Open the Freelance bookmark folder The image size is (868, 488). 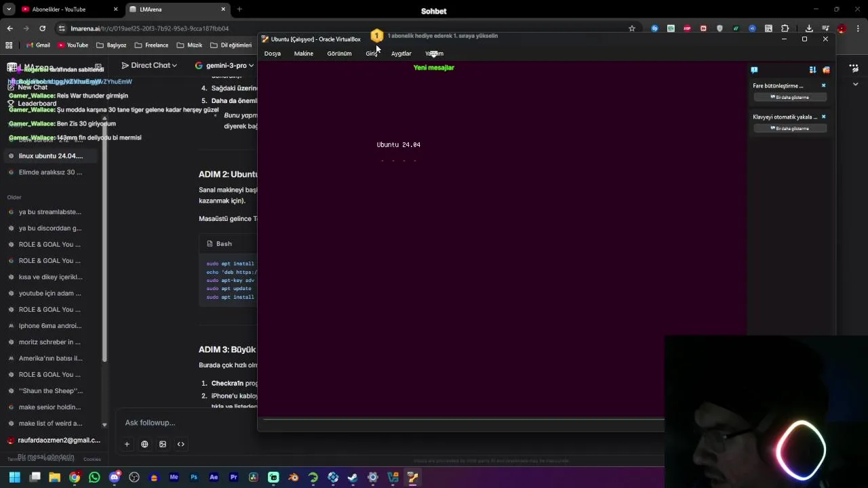click(151, 45)
